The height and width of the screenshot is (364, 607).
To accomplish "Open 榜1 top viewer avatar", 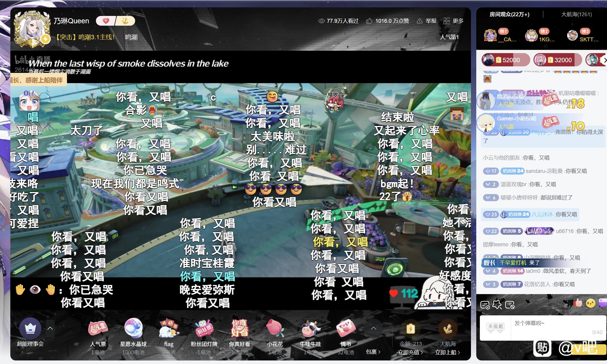I will pyautogui.click(x=490, y=35).
